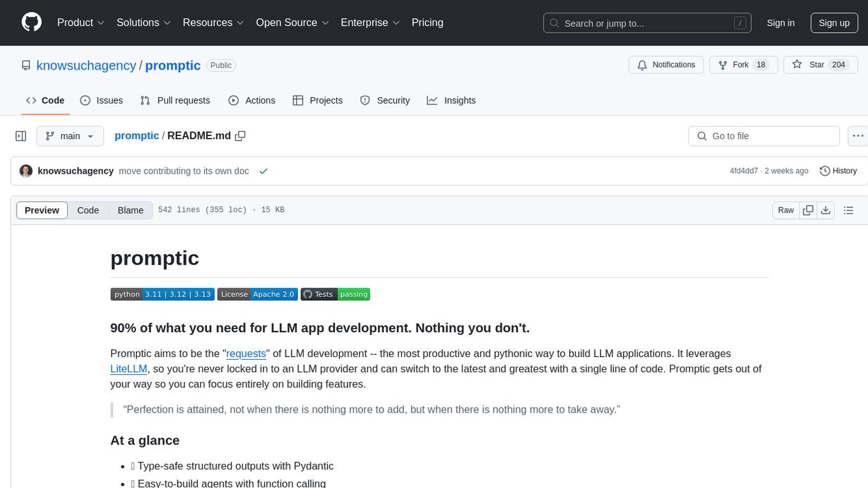
Task: Open the promptic repository link
Action: point(173,65)
